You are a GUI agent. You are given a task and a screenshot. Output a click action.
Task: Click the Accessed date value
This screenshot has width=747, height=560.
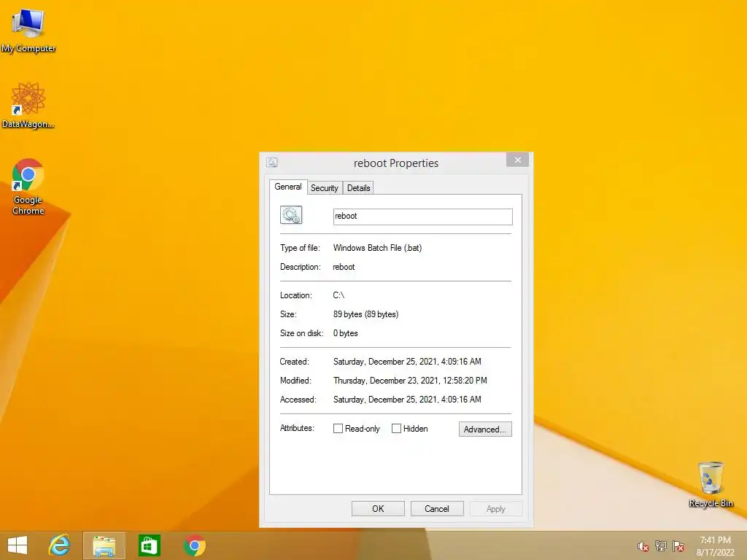(x=407, y=400)
